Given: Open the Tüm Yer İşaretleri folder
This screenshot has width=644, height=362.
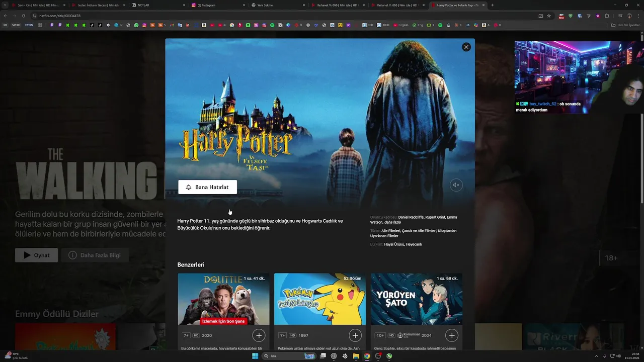Looking at the screenshot, I should [x=626, y=25].
